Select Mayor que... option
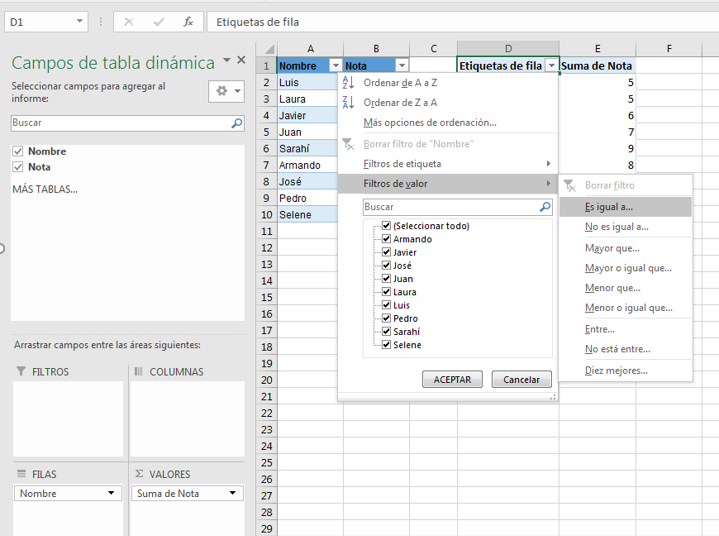 click(x=625, y=248)
